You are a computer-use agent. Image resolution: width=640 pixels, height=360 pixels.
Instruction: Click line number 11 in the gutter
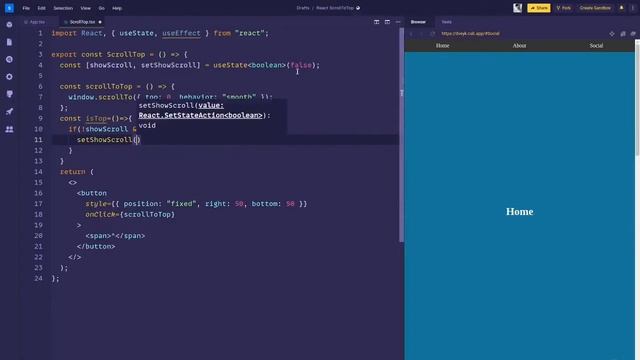[38, 140]
